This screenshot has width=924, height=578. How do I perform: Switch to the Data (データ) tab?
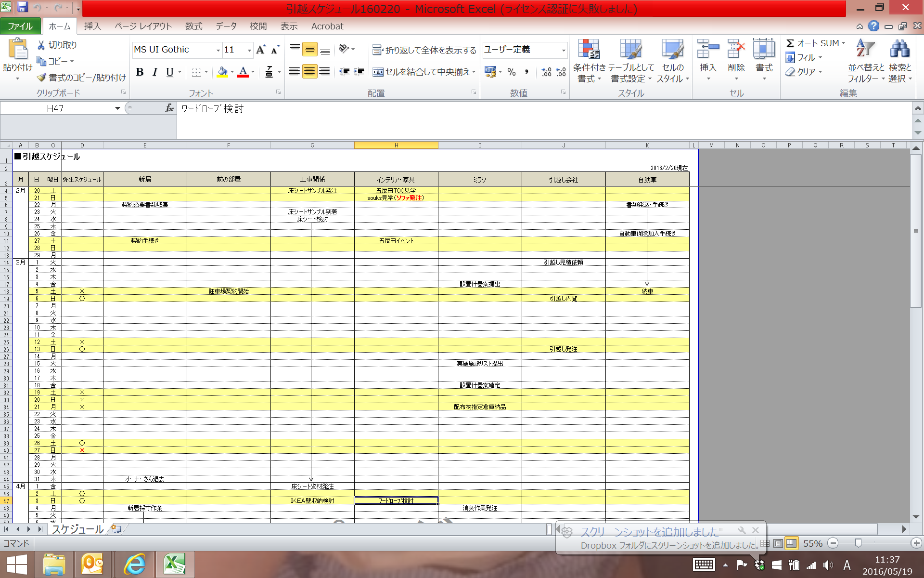click(x=226, y=26)
